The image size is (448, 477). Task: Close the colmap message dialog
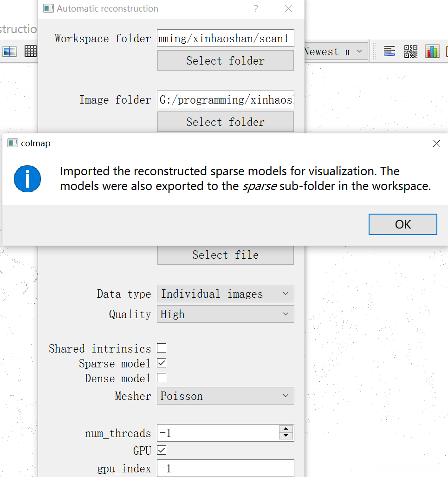point(436,144)
